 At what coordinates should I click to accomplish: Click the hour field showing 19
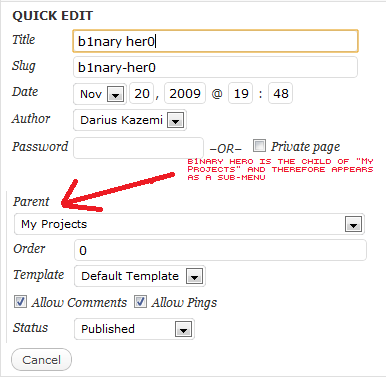click(241, 94)
